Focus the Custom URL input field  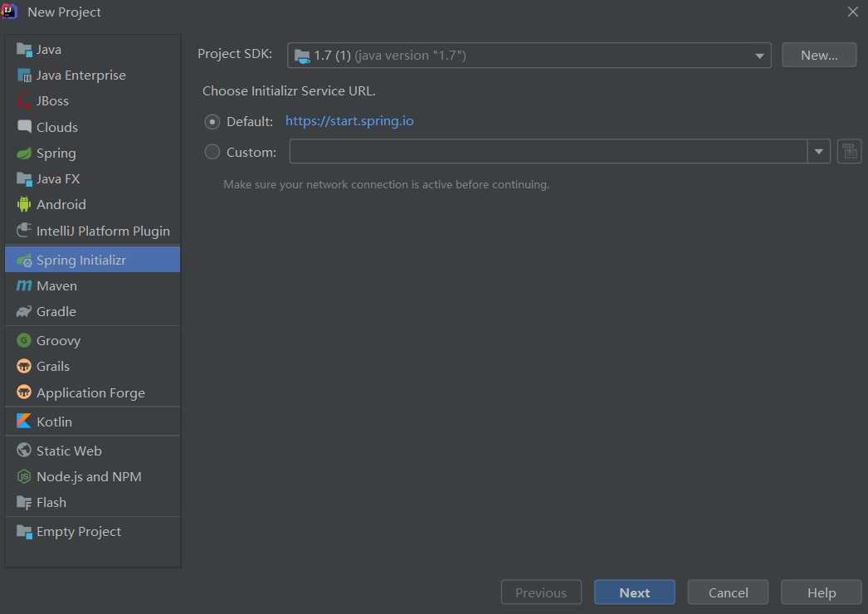tap(548, 152)
